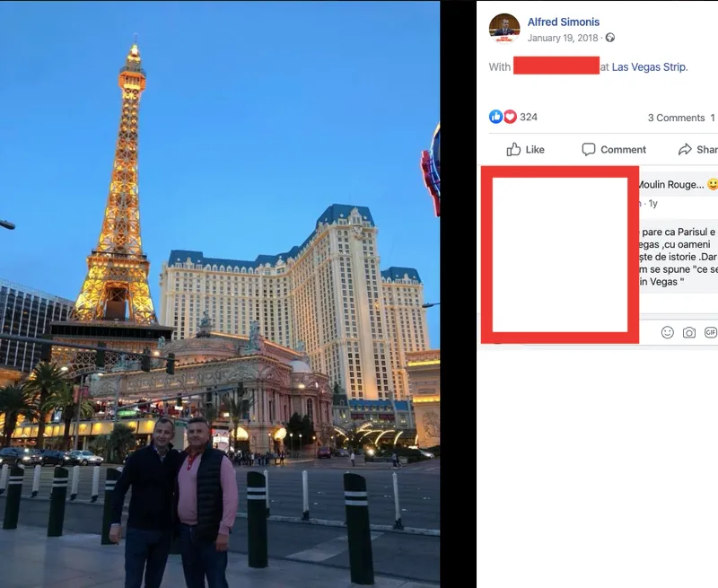Open the Las Vegas Strip location link

(x=650, y=66)
